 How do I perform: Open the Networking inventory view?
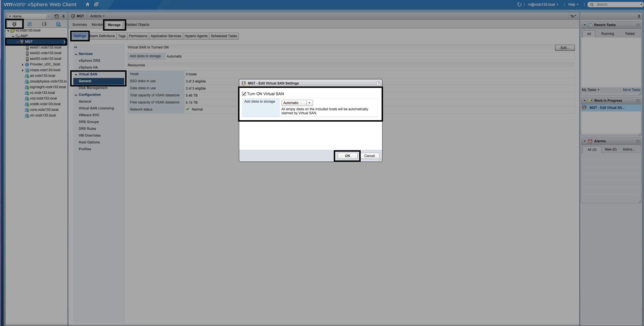tap(58, 24)
